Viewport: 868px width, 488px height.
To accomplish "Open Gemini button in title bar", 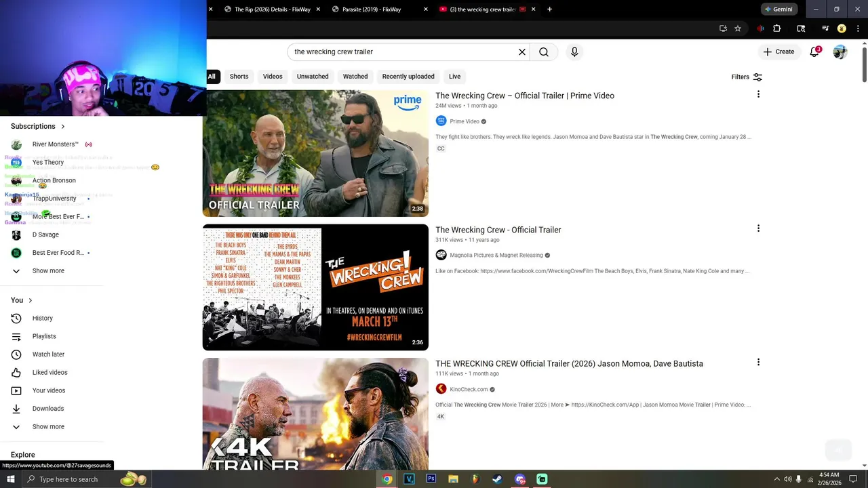I will coord(778,9).
